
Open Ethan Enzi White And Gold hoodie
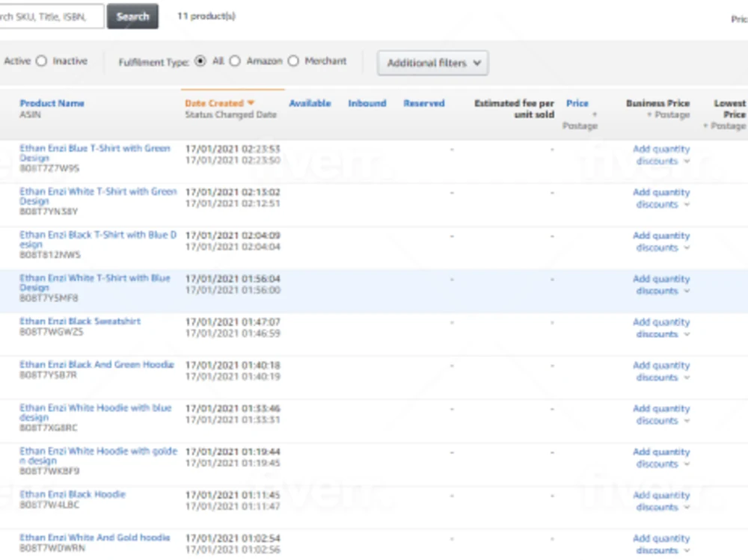[94, 538]
